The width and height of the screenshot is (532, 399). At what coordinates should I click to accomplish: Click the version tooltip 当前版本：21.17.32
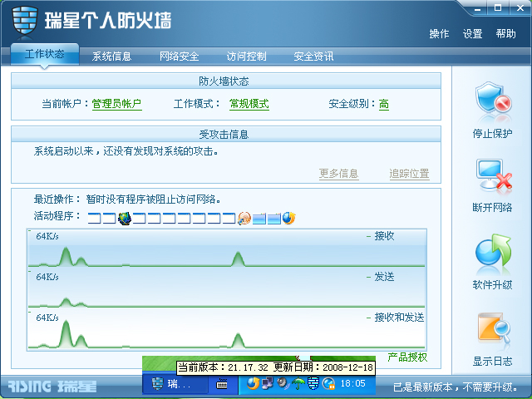point(275,367)
